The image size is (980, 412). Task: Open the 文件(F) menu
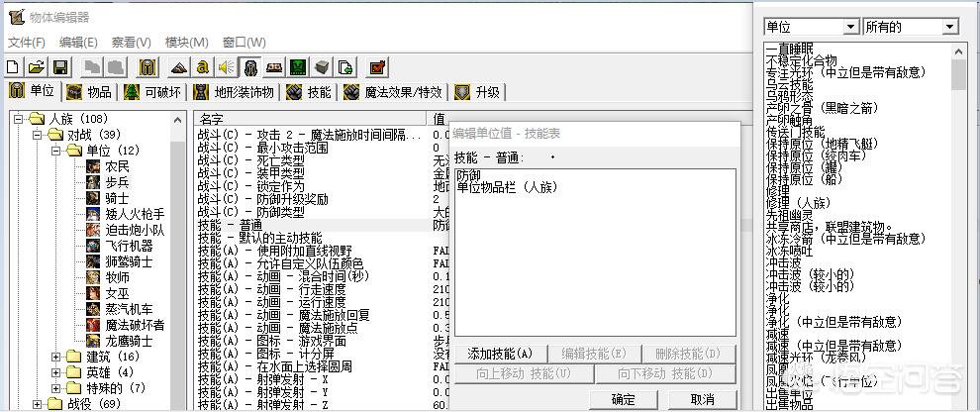tap(27, 43)
